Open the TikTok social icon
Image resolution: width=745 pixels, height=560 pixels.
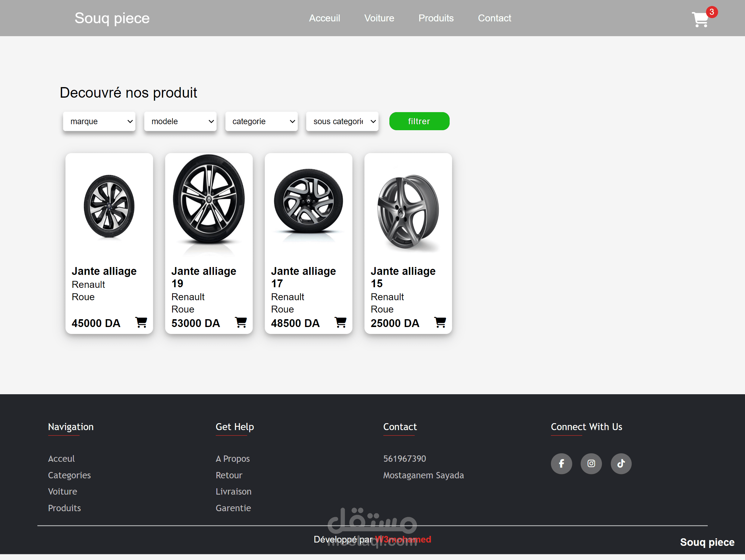(621, 463)
